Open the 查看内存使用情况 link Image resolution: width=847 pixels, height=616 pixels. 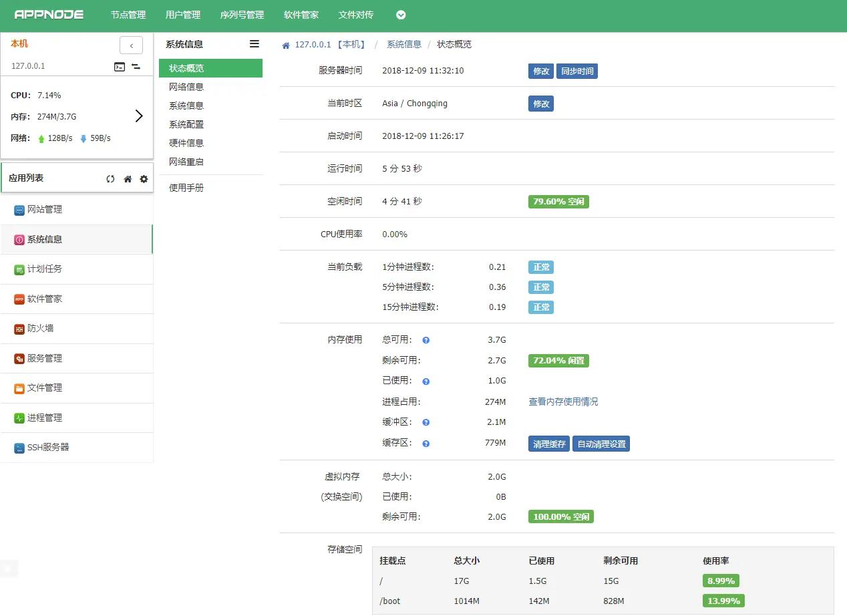pos(563,402)
